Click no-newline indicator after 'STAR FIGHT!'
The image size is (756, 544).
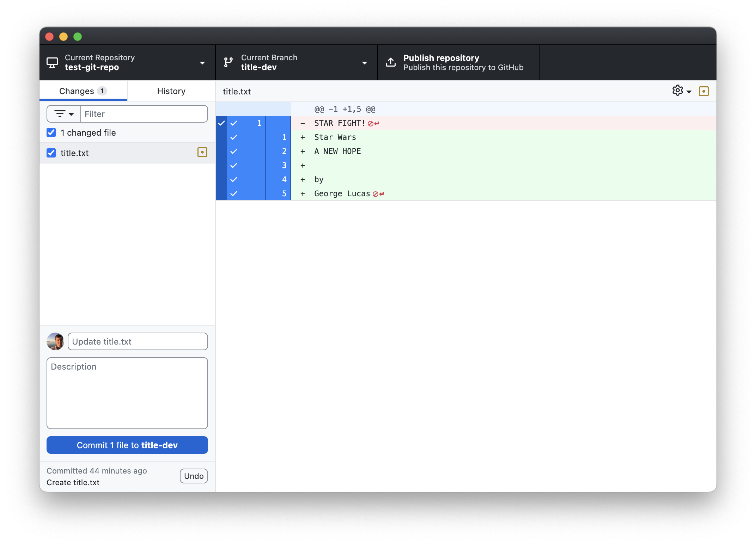click(373, 124)
